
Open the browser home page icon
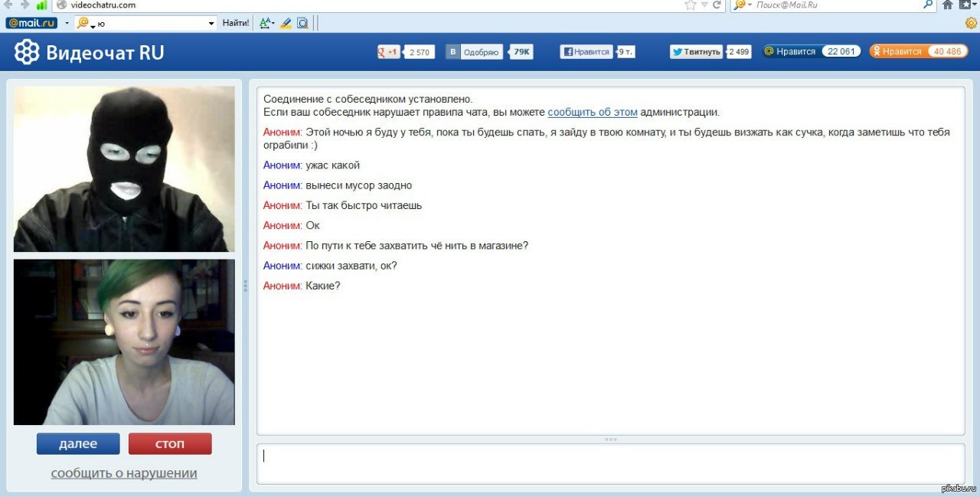(946, 5)
